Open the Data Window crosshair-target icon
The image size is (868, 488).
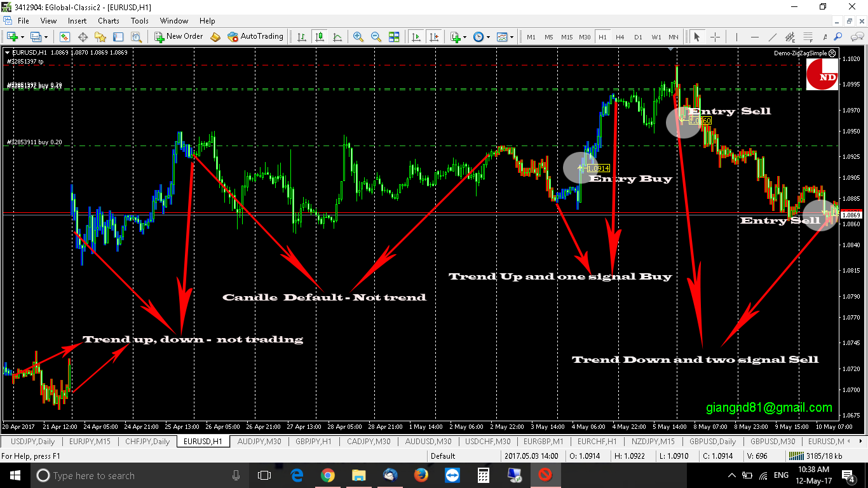83,37
